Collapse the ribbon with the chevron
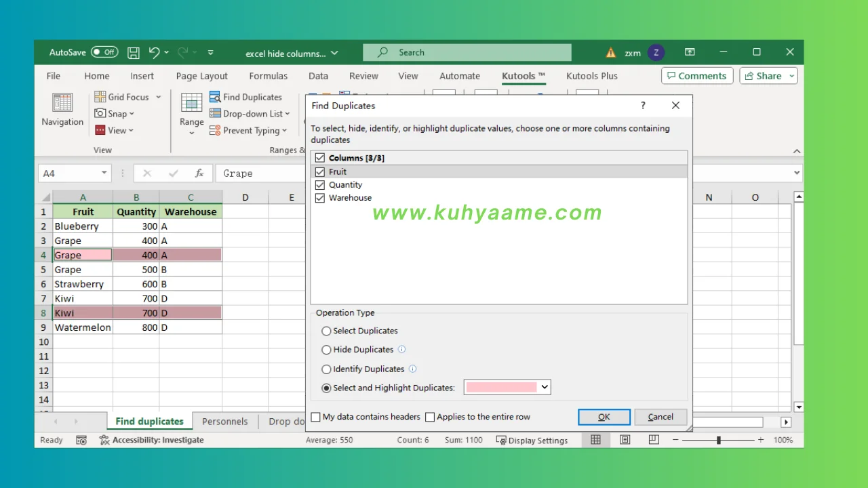This screenshot has height=488, width=868. point(797,151)
